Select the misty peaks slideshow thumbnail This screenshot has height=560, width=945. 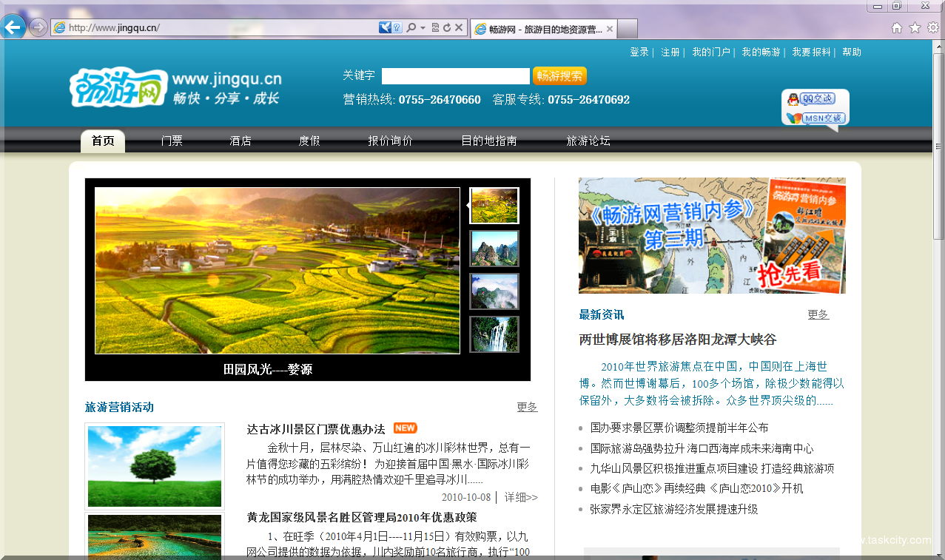(x=494, y=291)
